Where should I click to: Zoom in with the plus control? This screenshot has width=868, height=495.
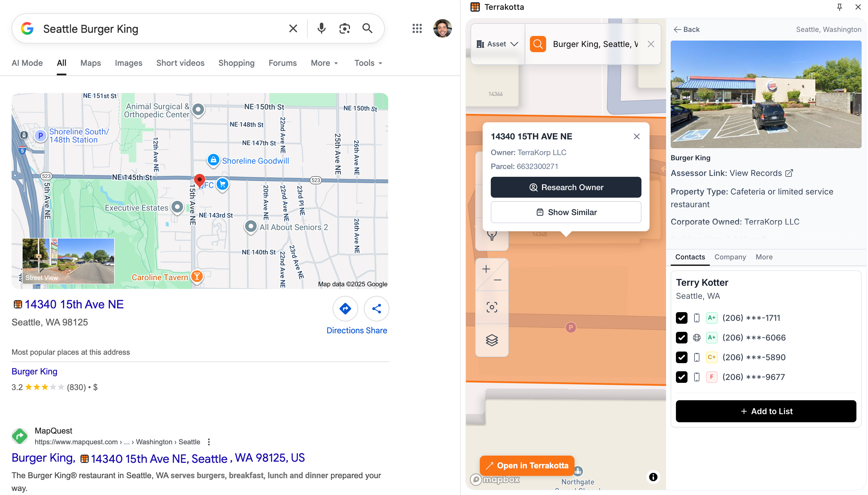tap(486, 269)
